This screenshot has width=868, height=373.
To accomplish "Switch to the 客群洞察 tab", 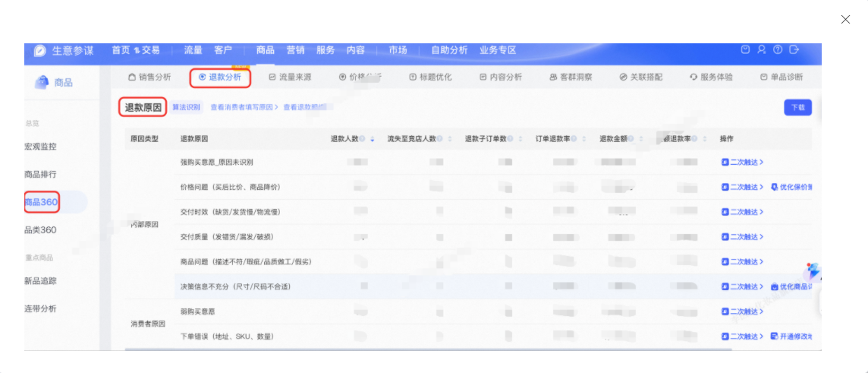I will pyautogui.click(x=571, y=77).
